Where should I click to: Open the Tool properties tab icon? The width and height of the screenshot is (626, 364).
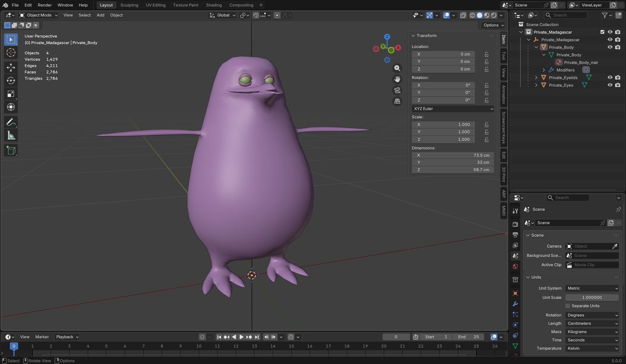pyautogui.click(x=515, y=211)
